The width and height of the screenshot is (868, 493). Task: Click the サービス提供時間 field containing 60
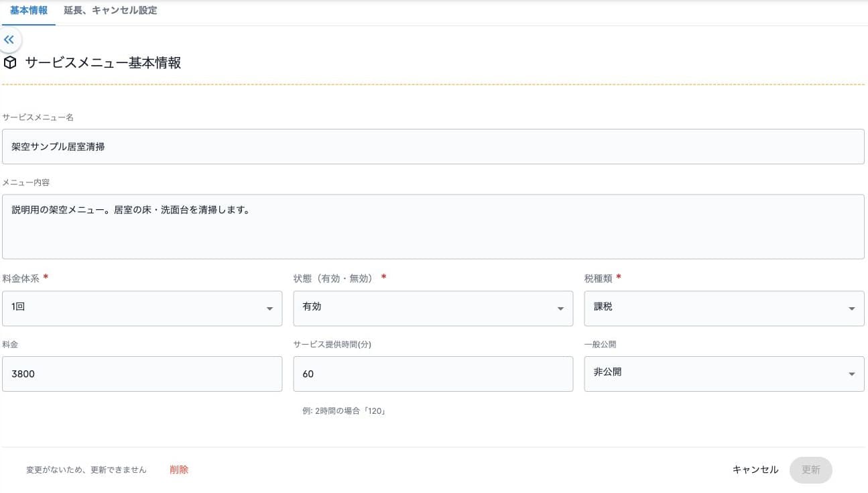(433, 374)
